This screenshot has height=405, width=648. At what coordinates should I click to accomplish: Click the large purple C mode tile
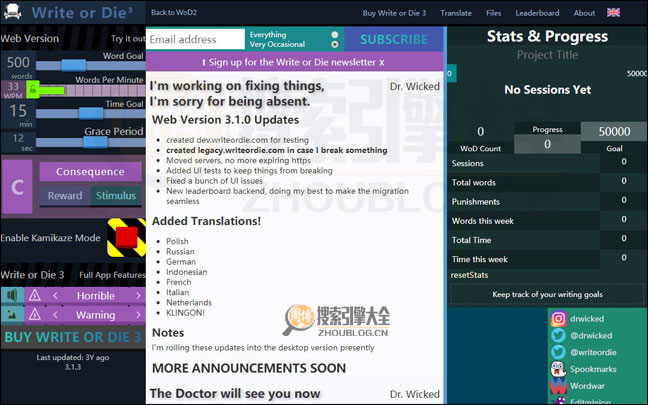click(17, 187)
